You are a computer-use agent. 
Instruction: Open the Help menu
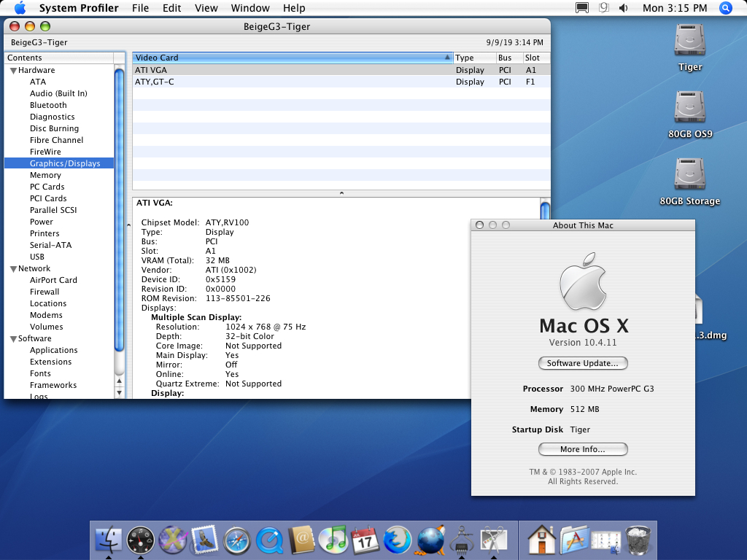coord(294,8)
